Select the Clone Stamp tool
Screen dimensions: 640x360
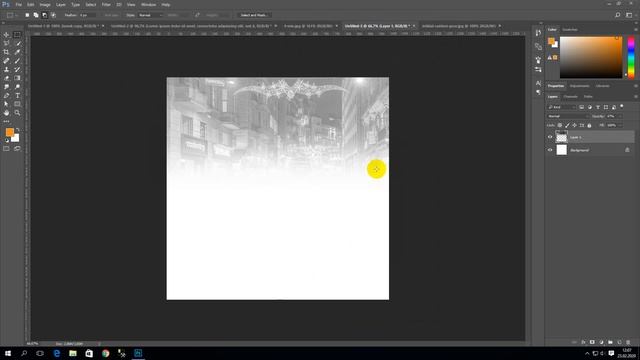tap(6, 69)
